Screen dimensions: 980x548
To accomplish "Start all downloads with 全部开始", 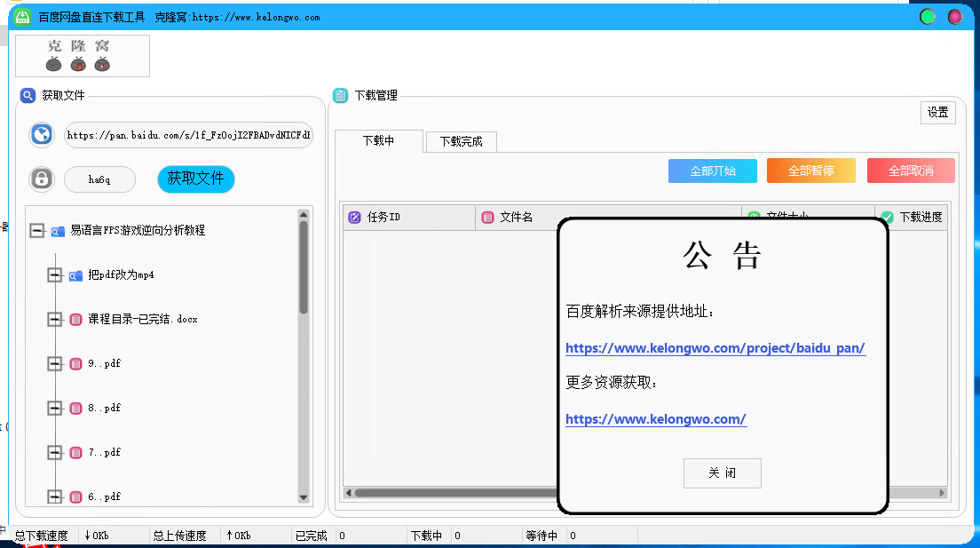I will tap(713, 171).
